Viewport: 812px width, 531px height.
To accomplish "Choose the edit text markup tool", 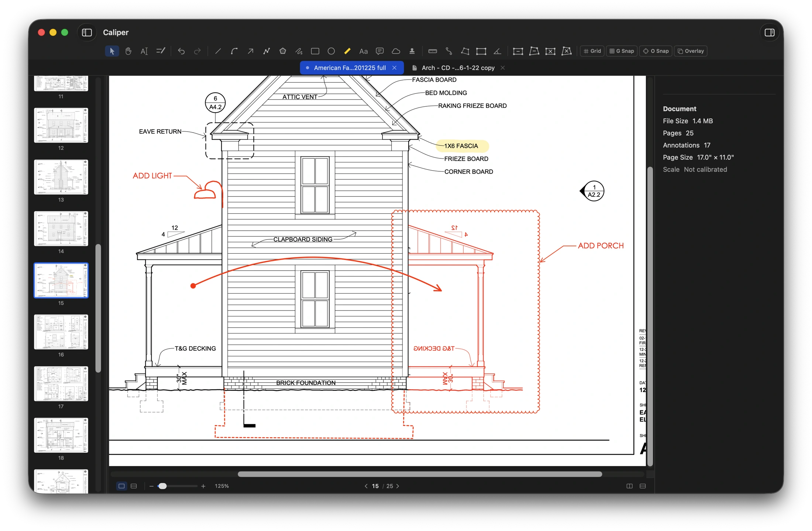I will 161,51.
